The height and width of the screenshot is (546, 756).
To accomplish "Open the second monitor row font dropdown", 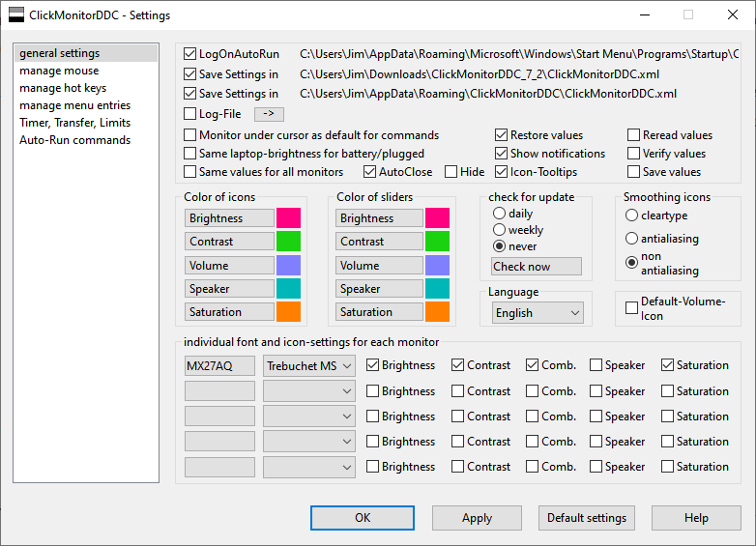I will pos(309,390).
